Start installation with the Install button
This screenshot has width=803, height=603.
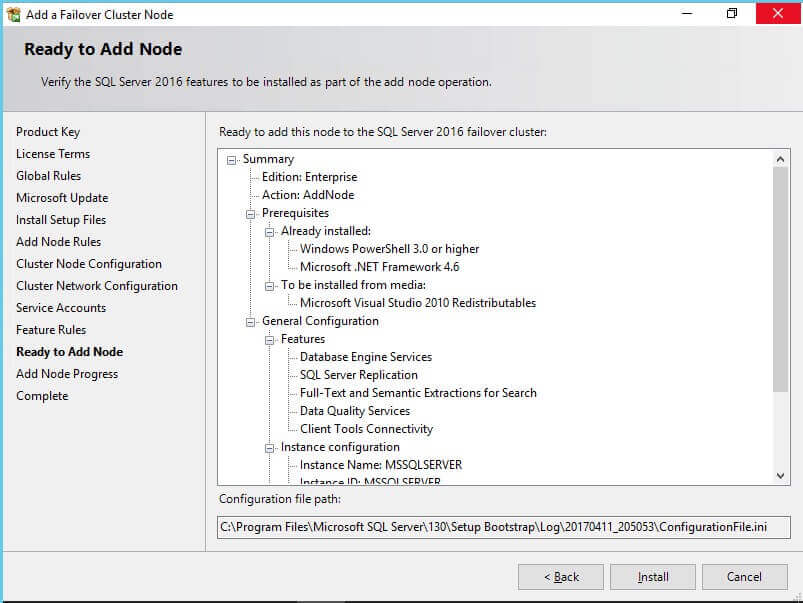point(653,577)
